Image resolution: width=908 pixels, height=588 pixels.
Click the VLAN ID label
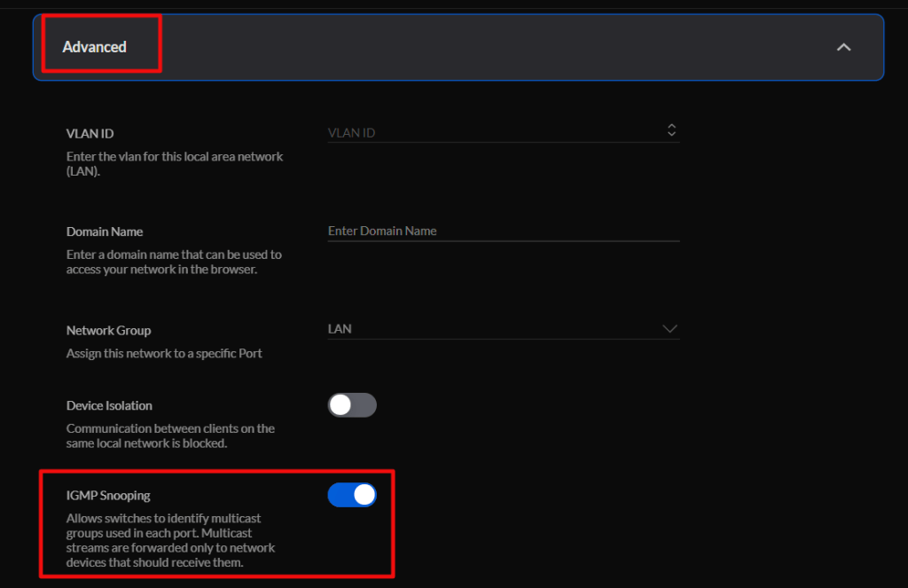tap(90, 134)
